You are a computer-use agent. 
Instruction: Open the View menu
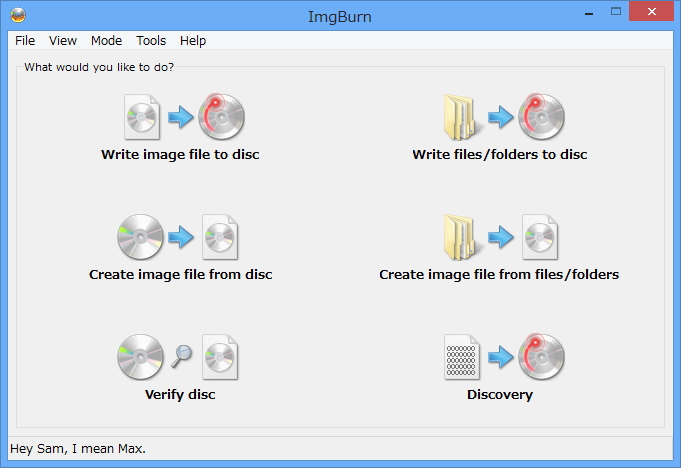click(63, 40)
